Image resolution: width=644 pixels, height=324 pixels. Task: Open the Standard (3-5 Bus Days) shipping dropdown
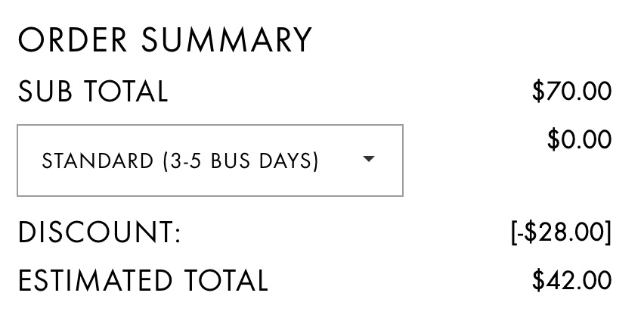point(209,160)
